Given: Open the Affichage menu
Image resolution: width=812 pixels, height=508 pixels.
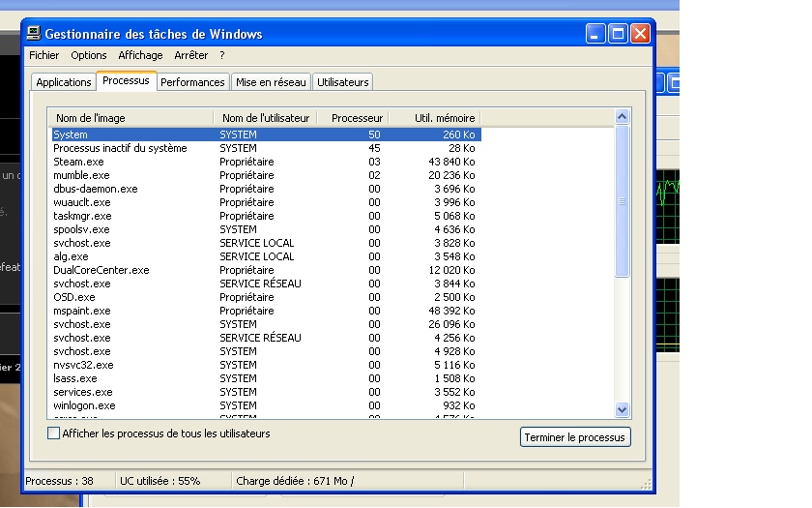Looking at the screenshot, I should tap(140, 55).
